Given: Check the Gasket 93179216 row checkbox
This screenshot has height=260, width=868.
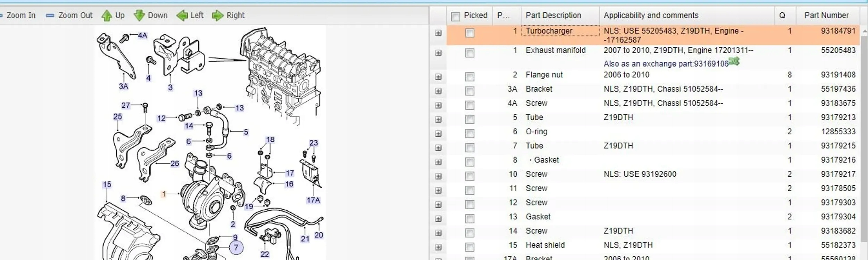Looking at the screenshot, I should (469, 162).
